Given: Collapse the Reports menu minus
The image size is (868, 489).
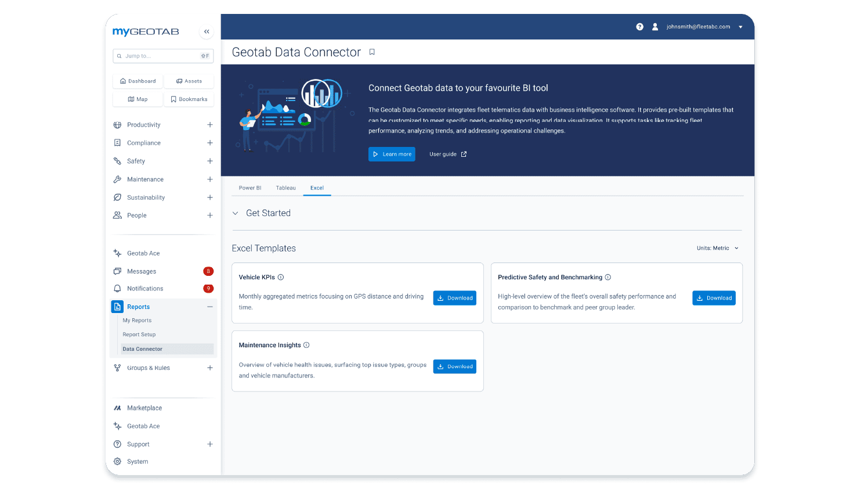Looking at the screenshot, I should [x=210, y=307].
